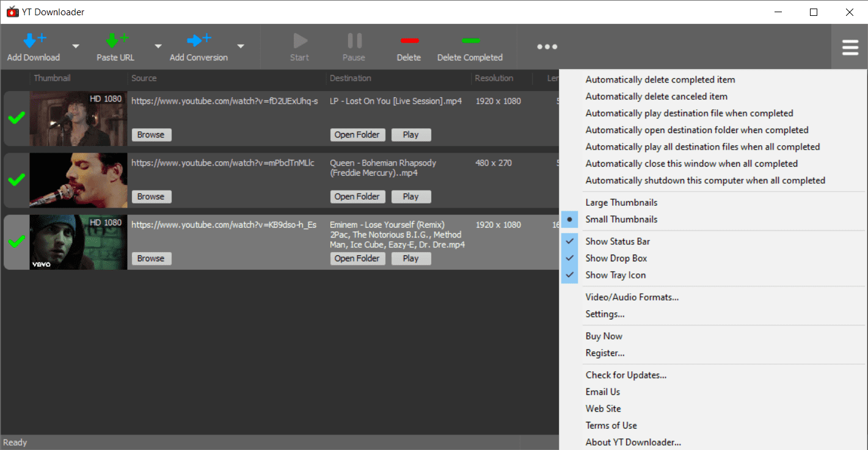Pause downloads with the Pause button
The width and height of the screenshot is (868, 450).
tap(354, 47)
